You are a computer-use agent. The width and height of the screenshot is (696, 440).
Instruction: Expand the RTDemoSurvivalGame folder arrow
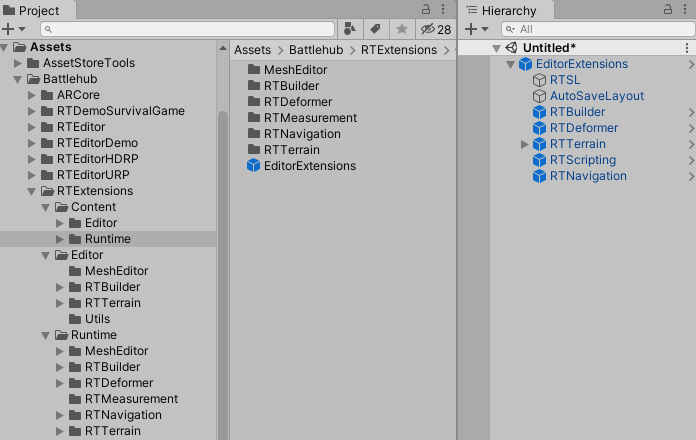coord(32,111)
